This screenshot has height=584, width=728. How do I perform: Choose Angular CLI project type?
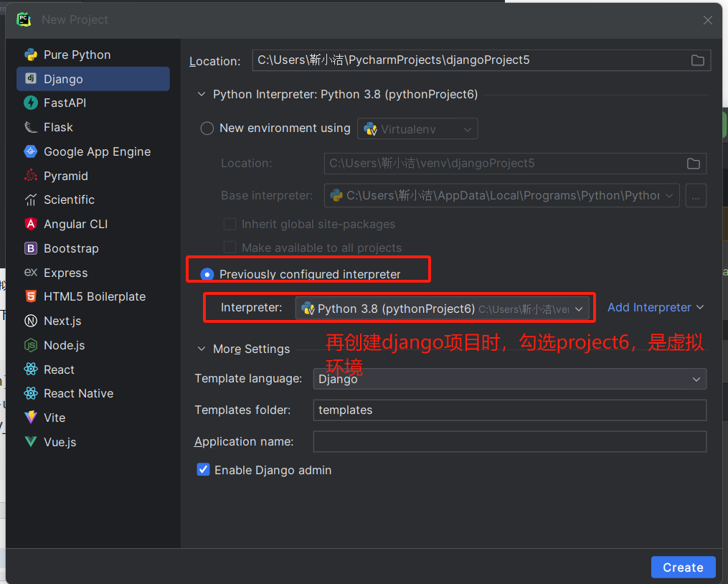tap(93, 224)
